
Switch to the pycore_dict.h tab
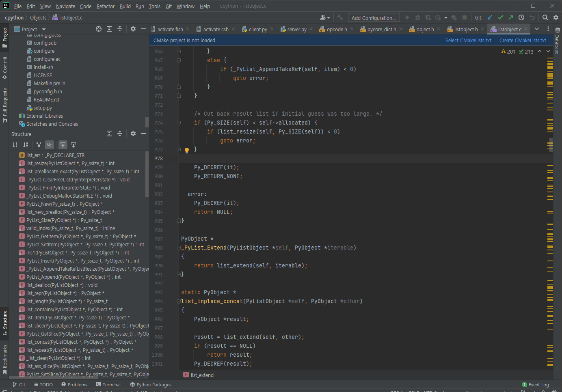tap(381, 29)
